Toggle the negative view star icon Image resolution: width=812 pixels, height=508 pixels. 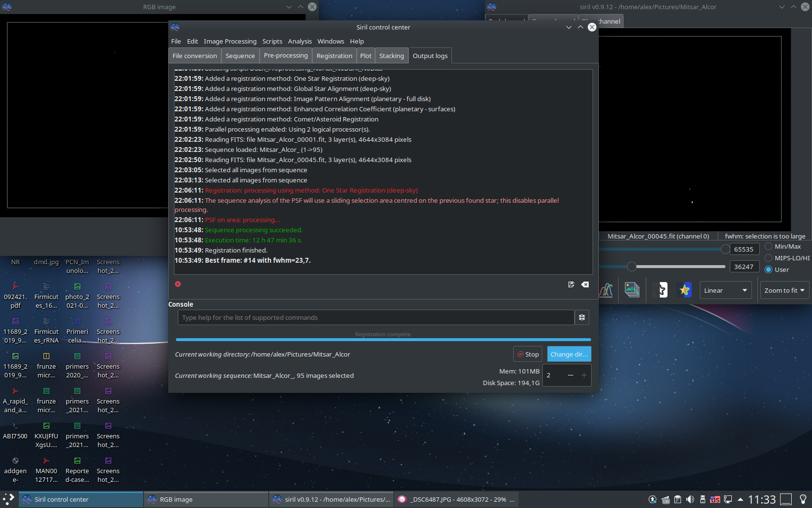point(662,290)
